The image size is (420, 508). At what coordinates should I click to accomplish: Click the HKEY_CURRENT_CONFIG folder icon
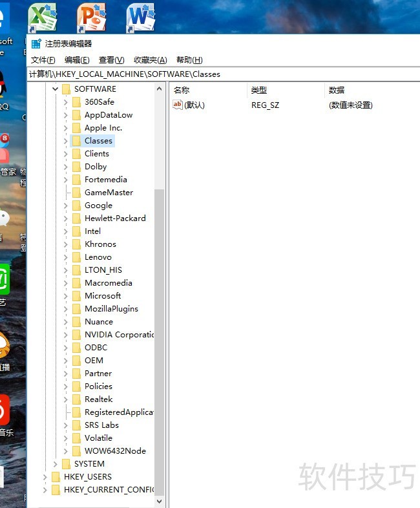(56, 490)
